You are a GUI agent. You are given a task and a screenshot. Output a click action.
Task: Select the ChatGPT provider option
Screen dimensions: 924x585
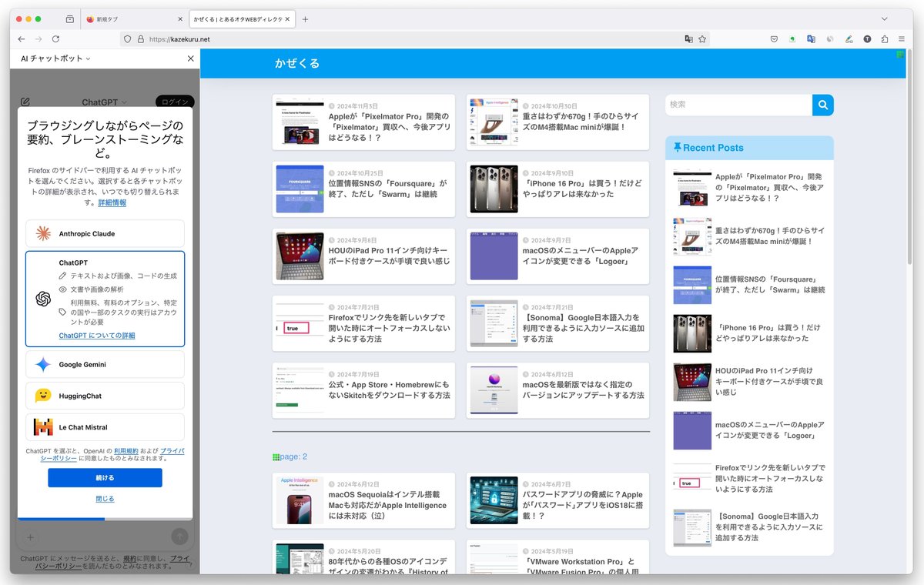105,299
